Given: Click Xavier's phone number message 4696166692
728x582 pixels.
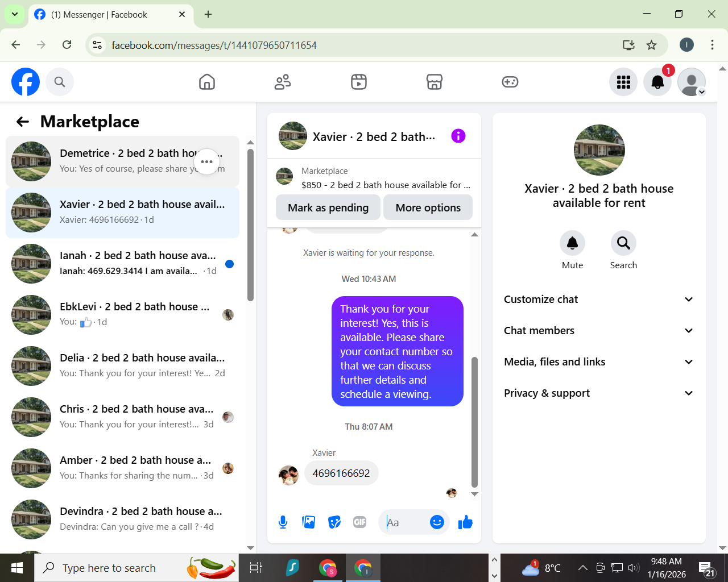Looking at the screenshot, I should coord(341,473).
